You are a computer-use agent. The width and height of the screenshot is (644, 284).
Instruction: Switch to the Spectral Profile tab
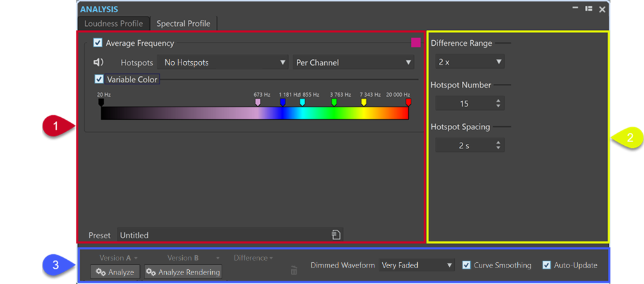(183, 24)
